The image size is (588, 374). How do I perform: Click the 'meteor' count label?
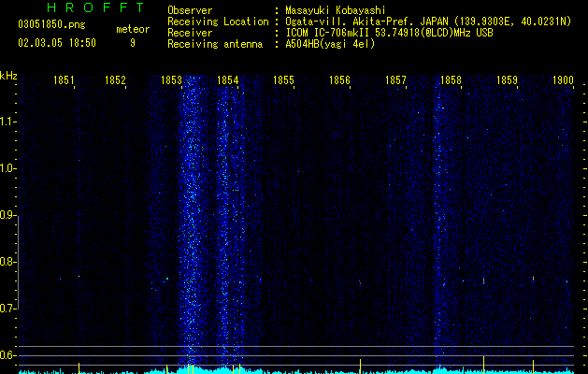coord(133,29)
